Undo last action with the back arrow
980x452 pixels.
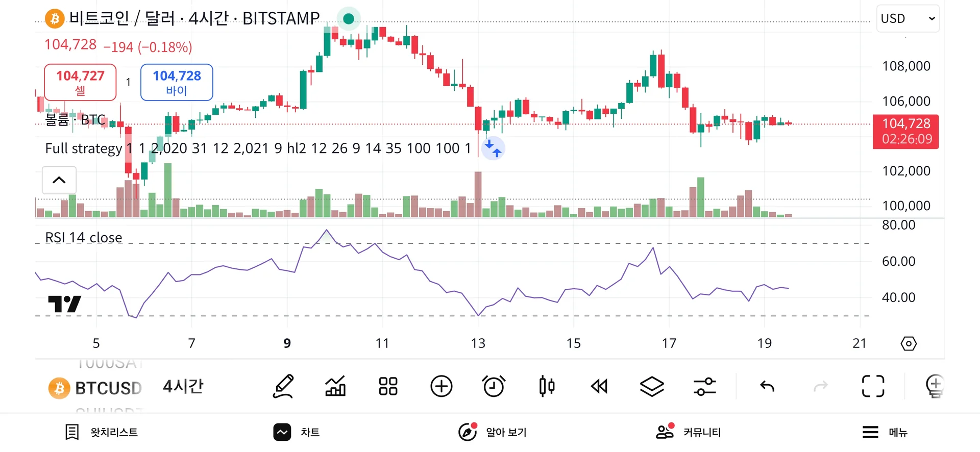click(767, 386)
